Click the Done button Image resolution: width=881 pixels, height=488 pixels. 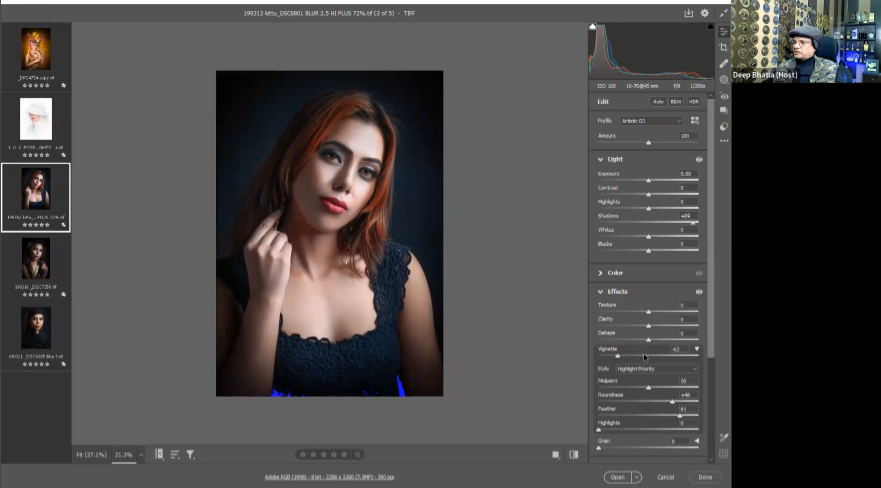(705, 477)
